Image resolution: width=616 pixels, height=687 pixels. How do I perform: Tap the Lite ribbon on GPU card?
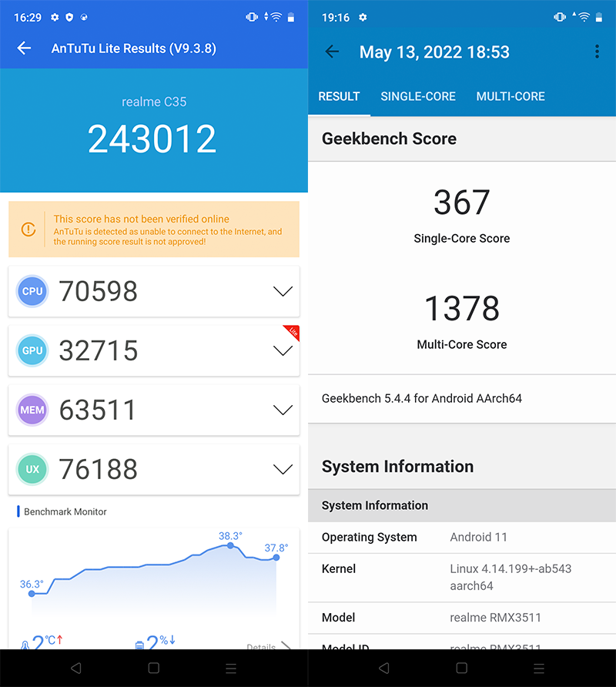[293, 332]
